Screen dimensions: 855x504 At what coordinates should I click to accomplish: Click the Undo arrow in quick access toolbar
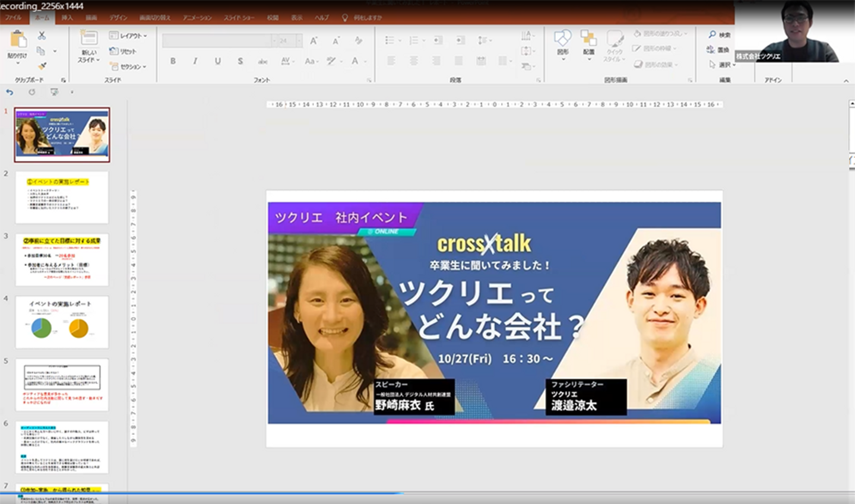[x=9, y=92]
